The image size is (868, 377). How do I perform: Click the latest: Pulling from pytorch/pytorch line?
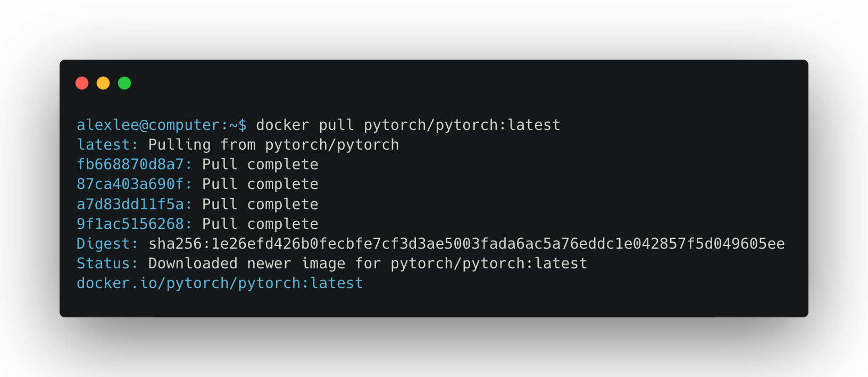tap(237, 144)
